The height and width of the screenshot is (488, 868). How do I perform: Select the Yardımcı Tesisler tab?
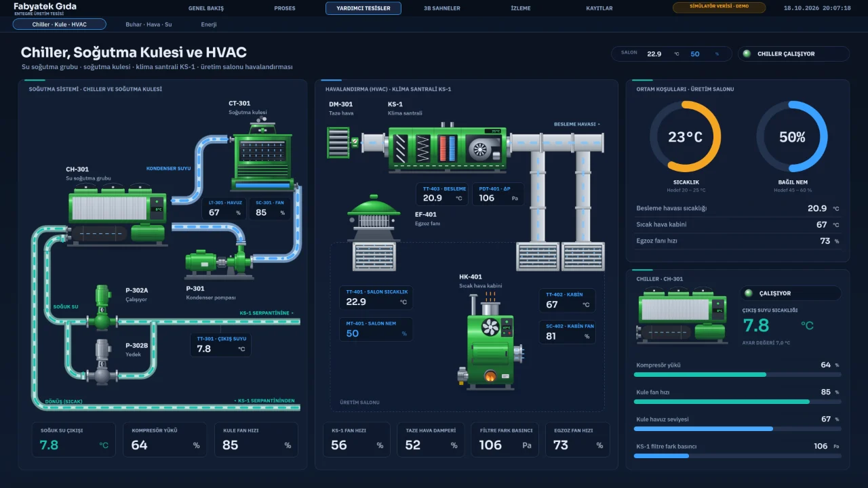[x=363, y=8]
